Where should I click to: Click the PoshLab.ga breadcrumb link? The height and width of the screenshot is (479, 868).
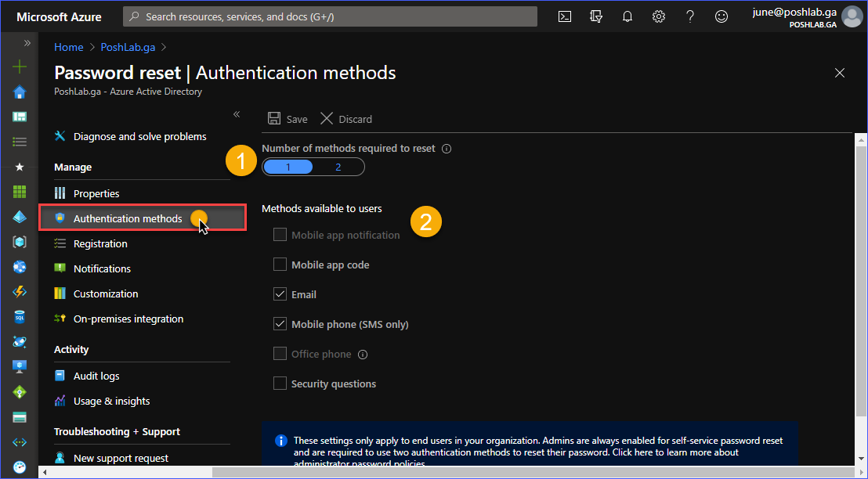(128, 48)
